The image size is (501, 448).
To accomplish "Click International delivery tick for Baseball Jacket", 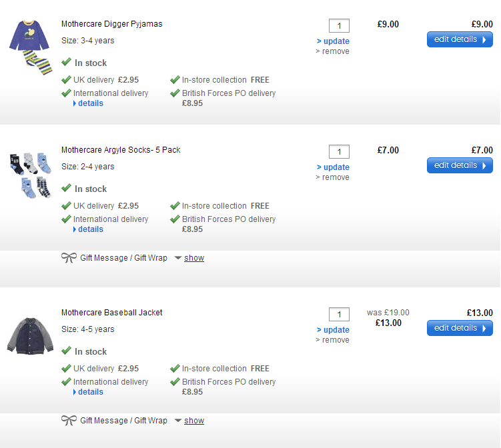I will coord(66,382).
